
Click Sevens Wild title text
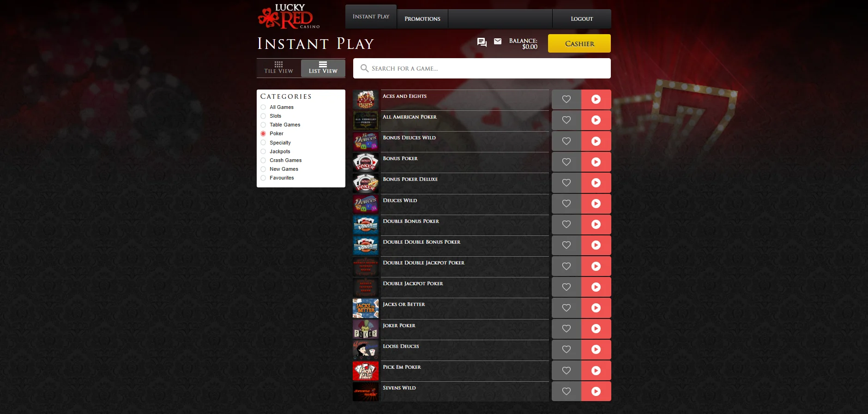click(x=399, y=388)
